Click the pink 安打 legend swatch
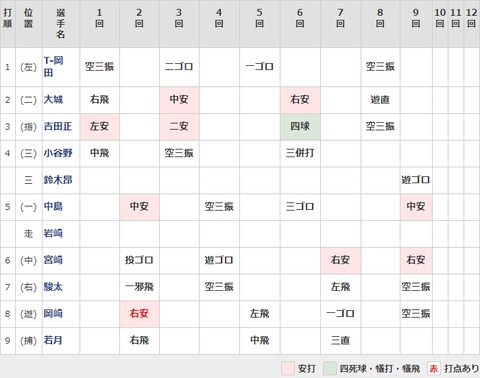The image size is (480, 378). point(288,369)
